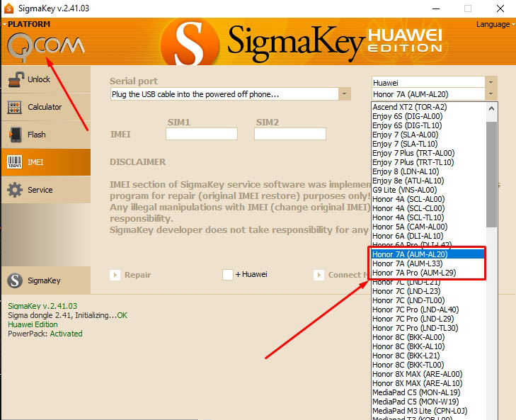This screenshot has height=420, width=516.
Task: Open the PLATFORM menu
Action: (x=26, y=24)
